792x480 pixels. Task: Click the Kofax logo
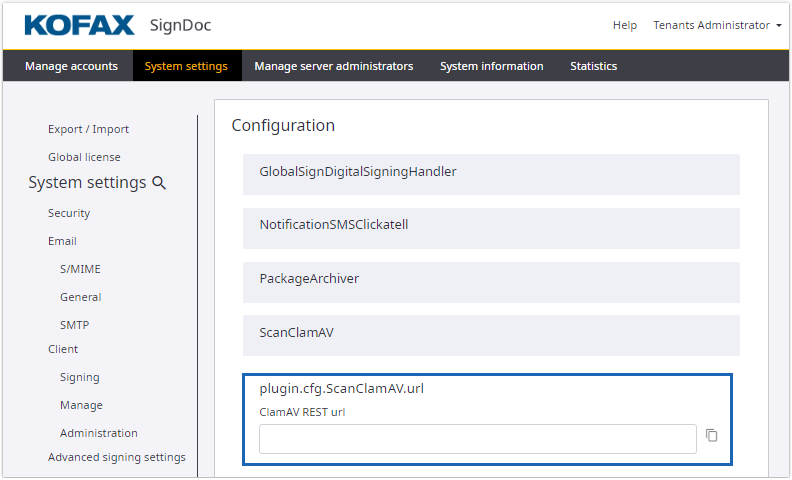coord(80,25)
